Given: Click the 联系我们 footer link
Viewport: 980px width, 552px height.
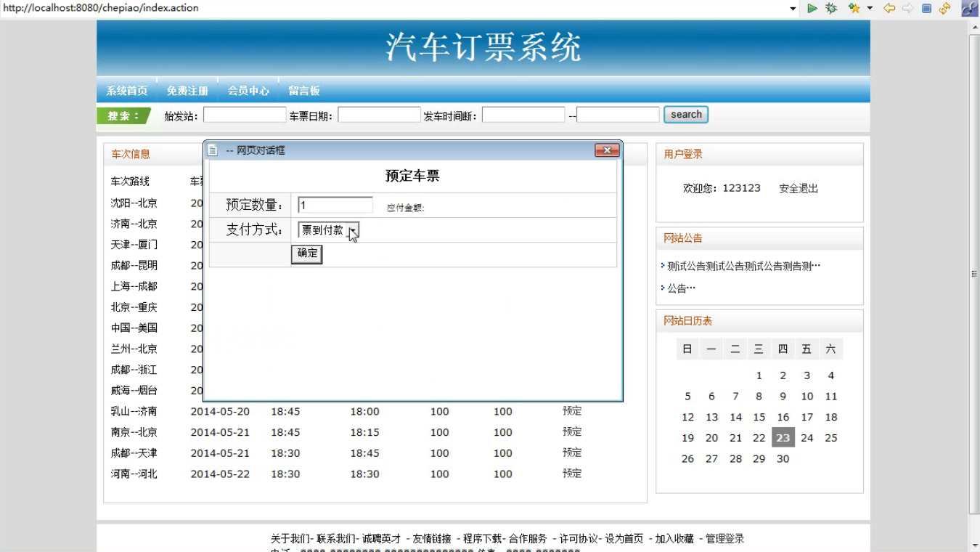Looking at the screenshot, I should pos(336,539).
